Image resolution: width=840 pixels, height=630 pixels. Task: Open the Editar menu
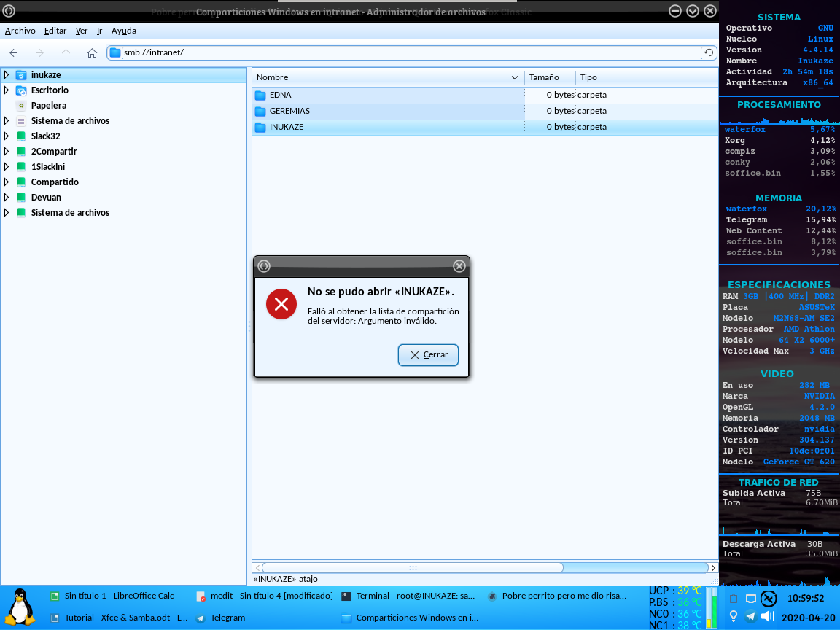click(x=55, y=31)
